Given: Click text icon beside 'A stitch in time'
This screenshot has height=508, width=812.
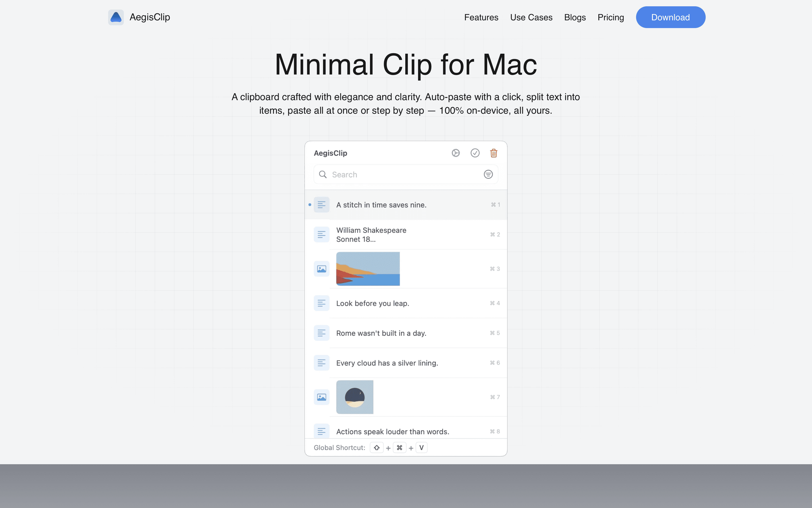Looking at the screenshot, I should (x=321, y=205).
